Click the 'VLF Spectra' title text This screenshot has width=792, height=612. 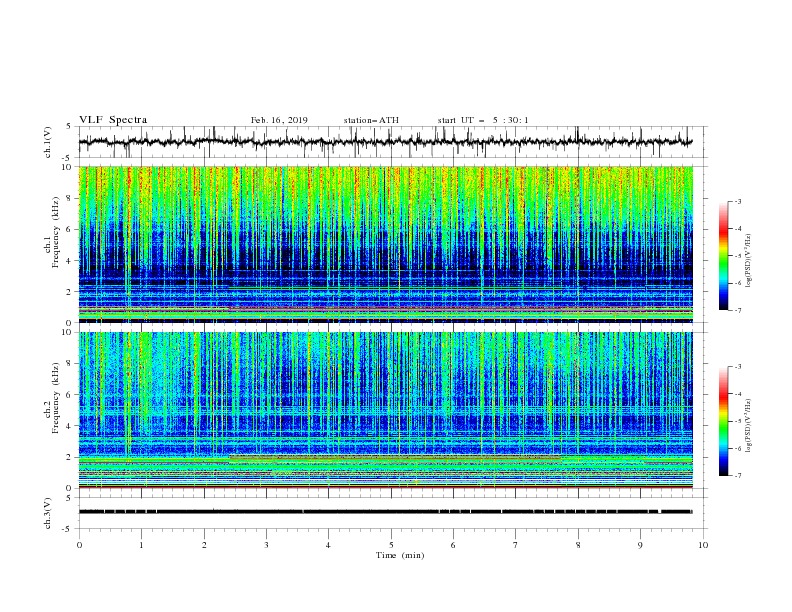pyautogui.click(x=113, y=120)
